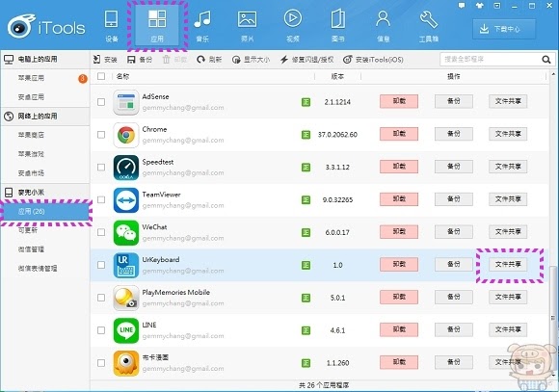Select 苹果商店 in the sidebar
559x392 pixels.
(x=31, y=135)
